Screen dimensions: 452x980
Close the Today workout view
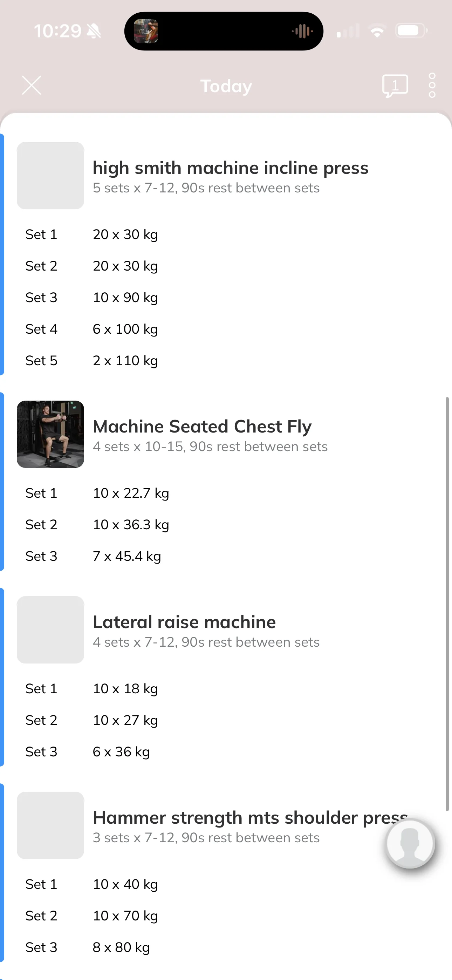click(x=32, y=85)
